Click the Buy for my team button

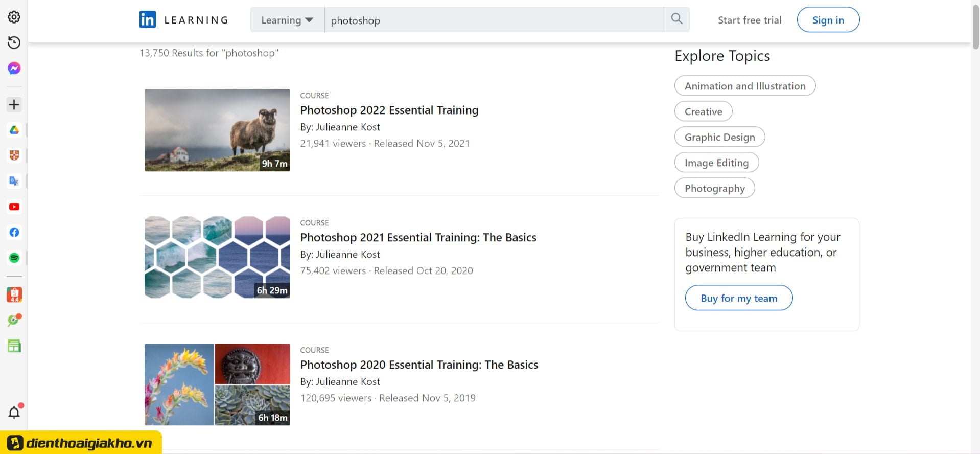(x=738, y=298)
